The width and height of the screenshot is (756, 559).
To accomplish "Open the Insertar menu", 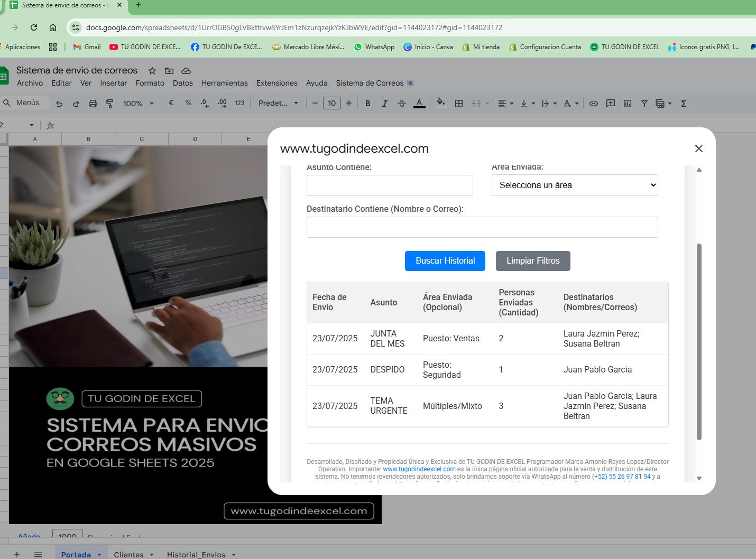I will 114,83.
